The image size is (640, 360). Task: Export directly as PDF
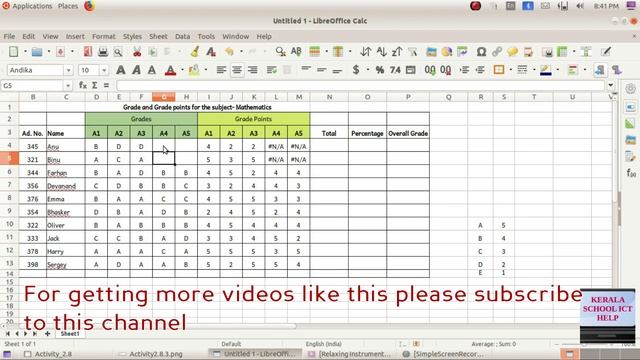coord(88,52)
